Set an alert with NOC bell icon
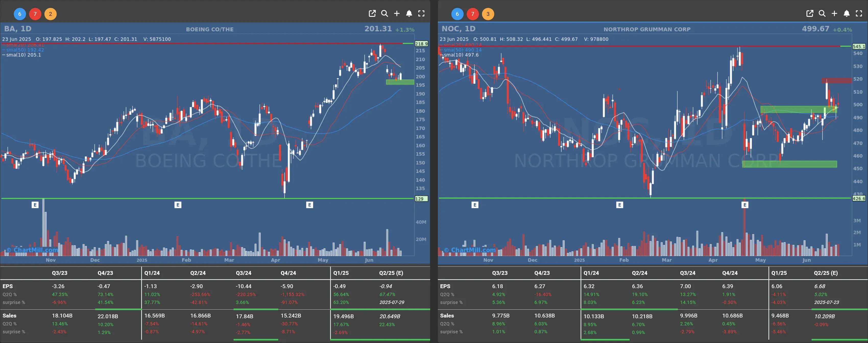Screen dimensions: 868x343 pos(847,14)
